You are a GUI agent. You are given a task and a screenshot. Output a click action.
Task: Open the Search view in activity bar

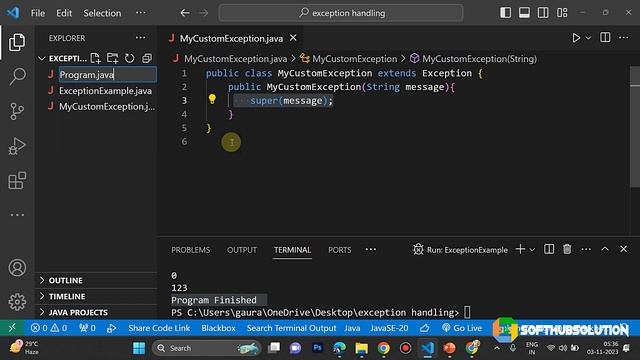coord(17,76)
